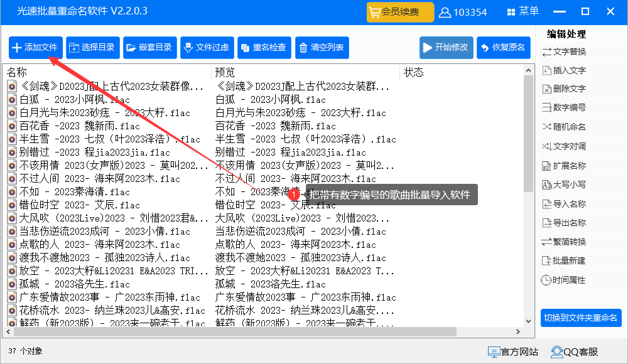Click horizontal scrollbar right arrow
This screenshot has height=364, width=628.
518,332
